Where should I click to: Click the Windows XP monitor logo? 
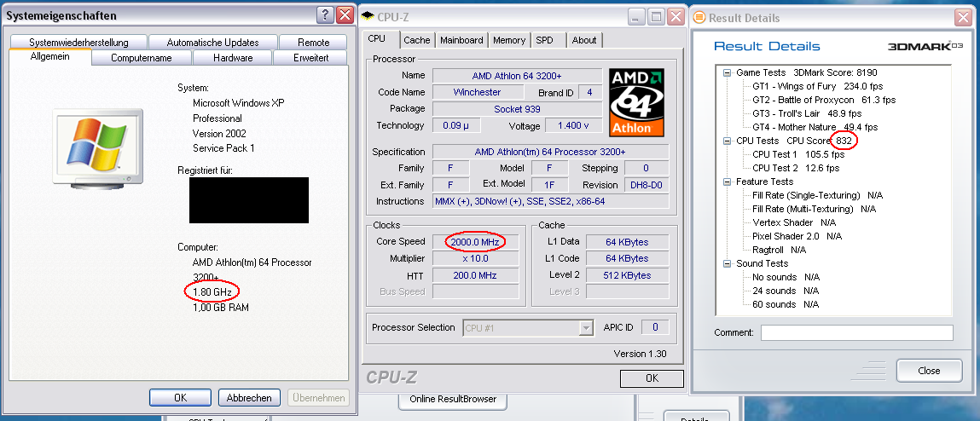tap(97, 147)
